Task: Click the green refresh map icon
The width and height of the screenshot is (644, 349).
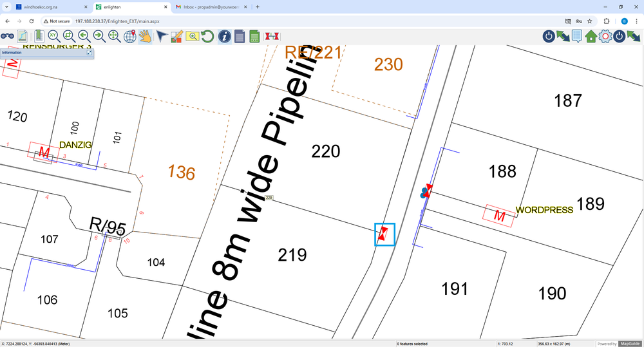Action: pyautogui.click(x=207, y=36)
